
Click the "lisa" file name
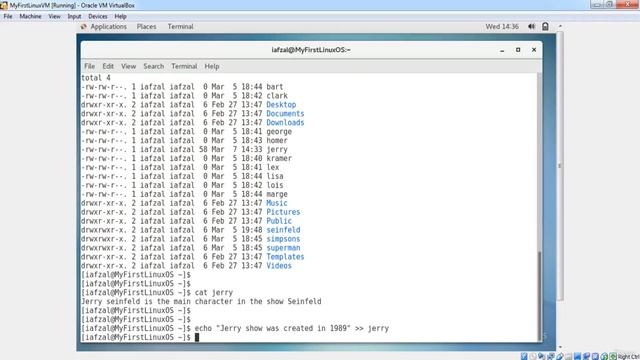coord(275,176)
